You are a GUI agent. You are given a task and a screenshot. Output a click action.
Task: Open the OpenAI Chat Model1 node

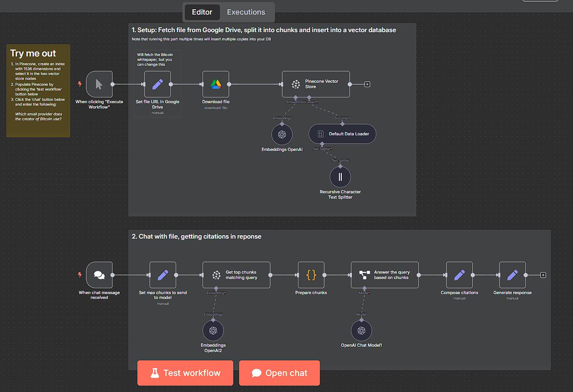[361, 331]
